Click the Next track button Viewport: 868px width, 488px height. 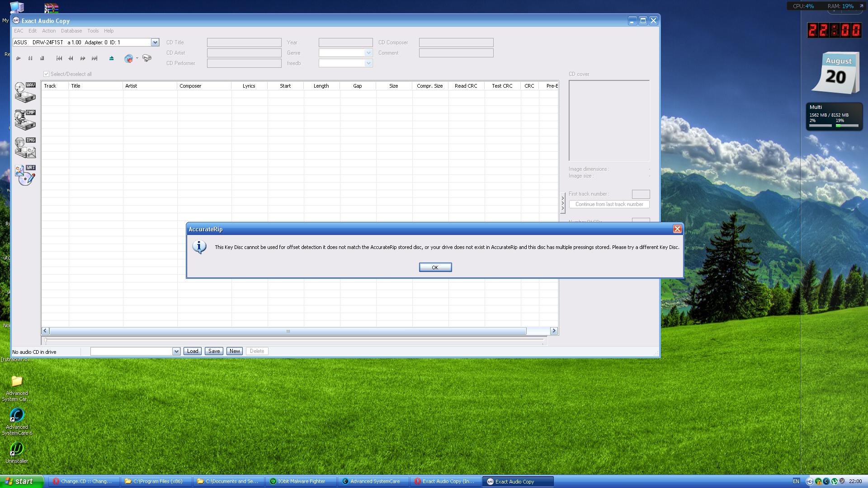click(94, 58)
